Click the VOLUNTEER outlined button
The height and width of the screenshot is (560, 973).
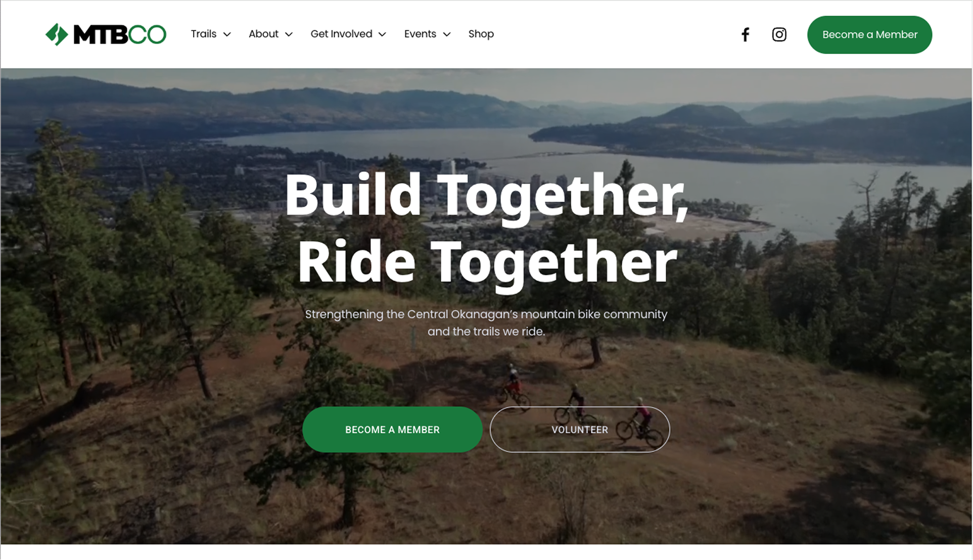tap(580, 430)
